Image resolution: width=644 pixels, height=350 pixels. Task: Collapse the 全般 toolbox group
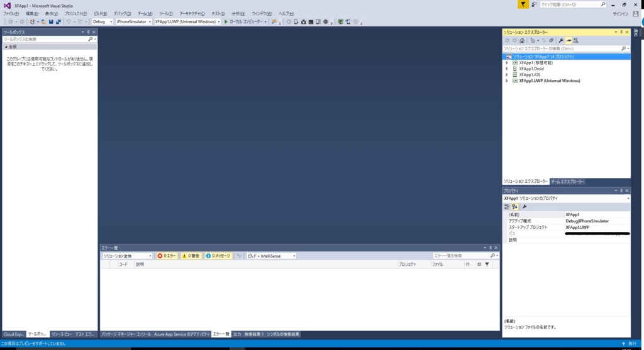coord(6,46)
